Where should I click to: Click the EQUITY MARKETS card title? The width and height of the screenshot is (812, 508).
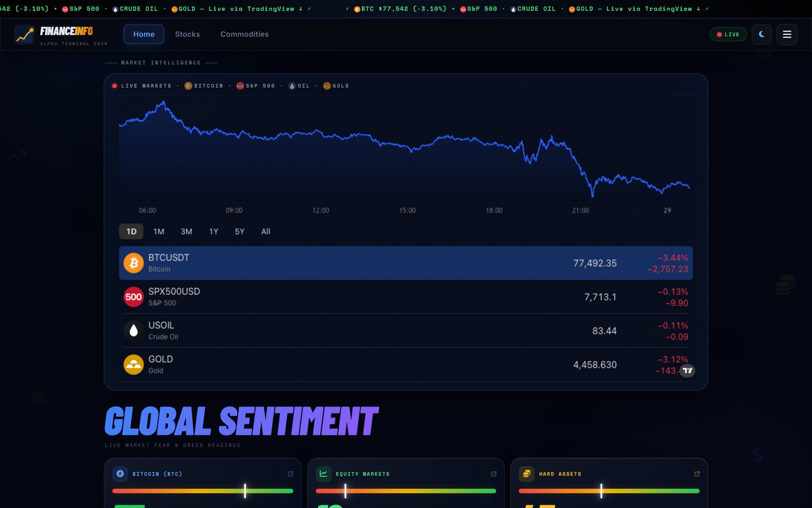(363, 474)
